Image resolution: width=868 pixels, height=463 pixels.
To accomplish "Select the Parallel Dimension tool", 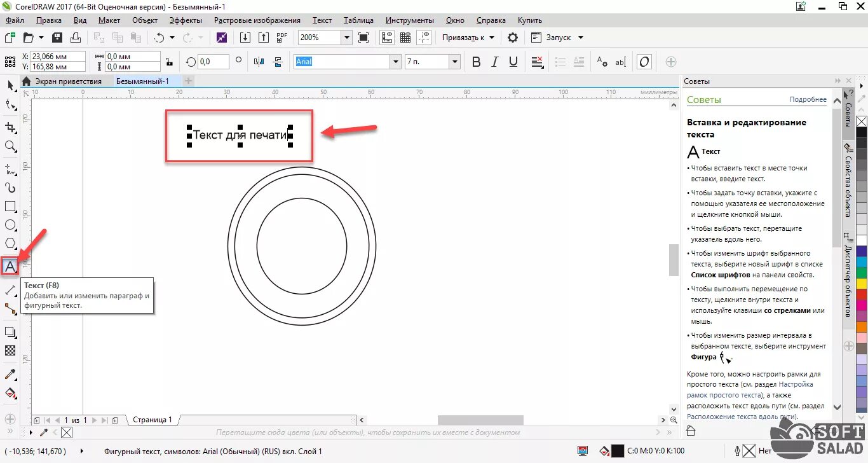I will pyautogui.click(x=10, y=290).
